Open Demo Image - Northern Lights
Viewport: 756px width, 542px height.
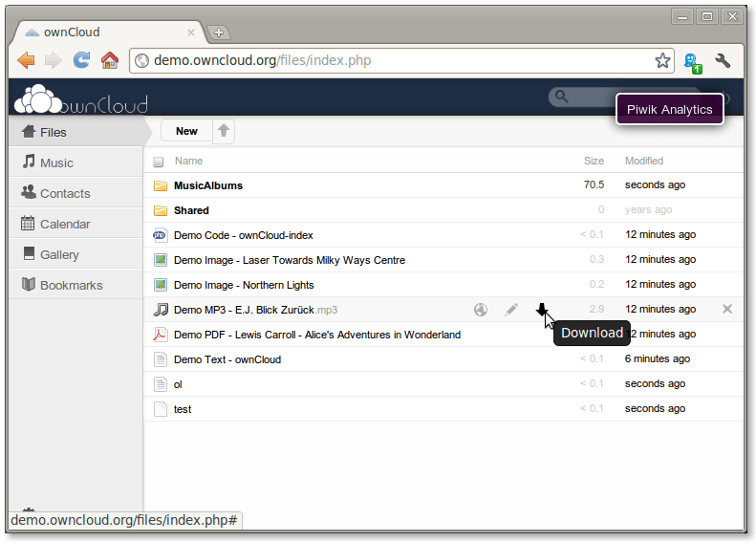[x=244, y=285]
